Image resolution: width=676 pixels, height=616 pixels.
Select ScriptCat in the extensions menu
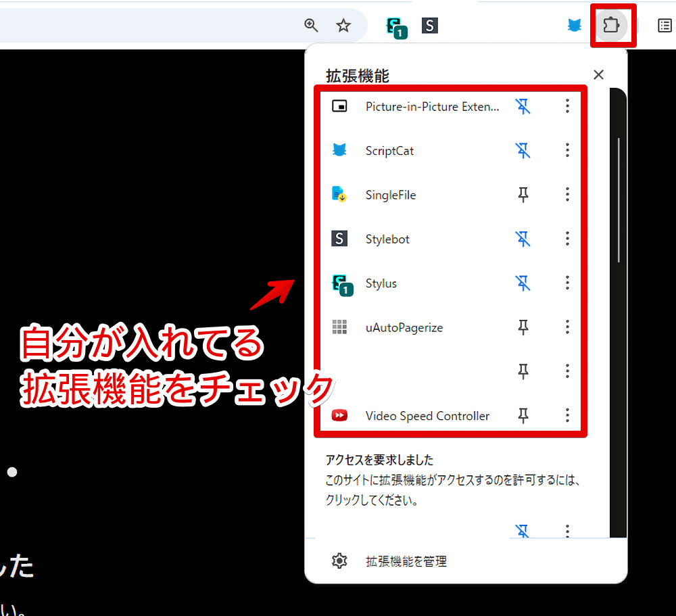click(x=389, y=151)
